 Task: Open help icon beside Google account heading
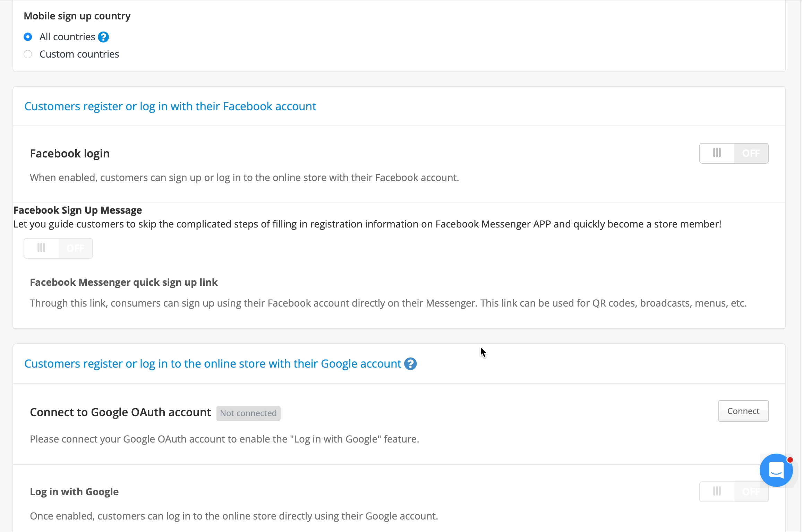click(x=410, y=364)
